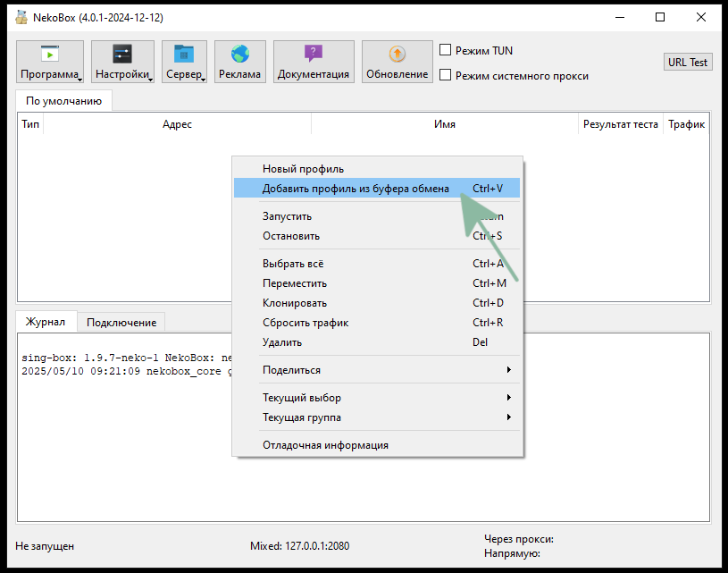The image size is (728, 573).
Task: Click the Обновление toolbar icon
Action: tap(396, 61)
